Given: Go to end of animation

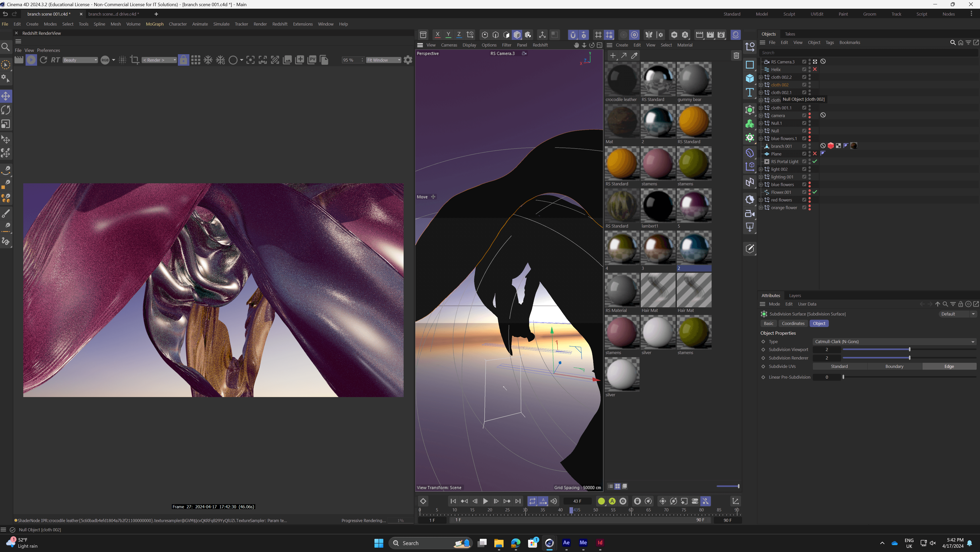Looking at the screenshot, I should (x=518, y=501).
